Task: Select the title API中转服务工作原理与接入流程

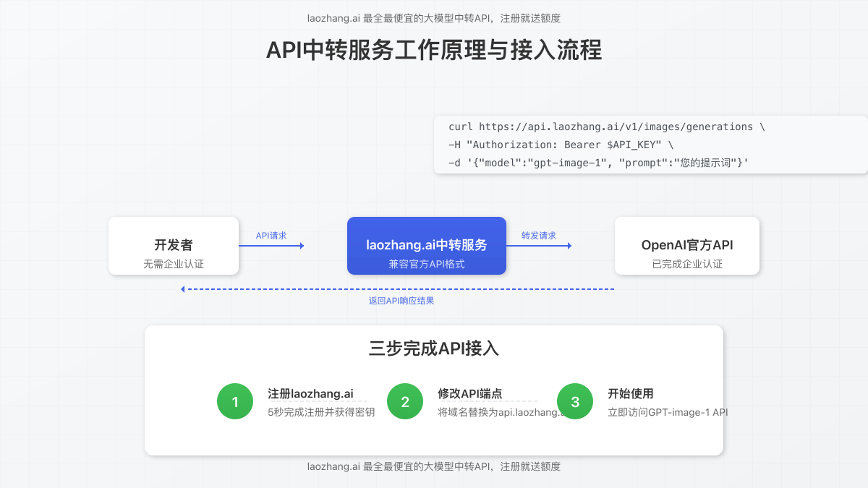Action: tap(434, 51)
